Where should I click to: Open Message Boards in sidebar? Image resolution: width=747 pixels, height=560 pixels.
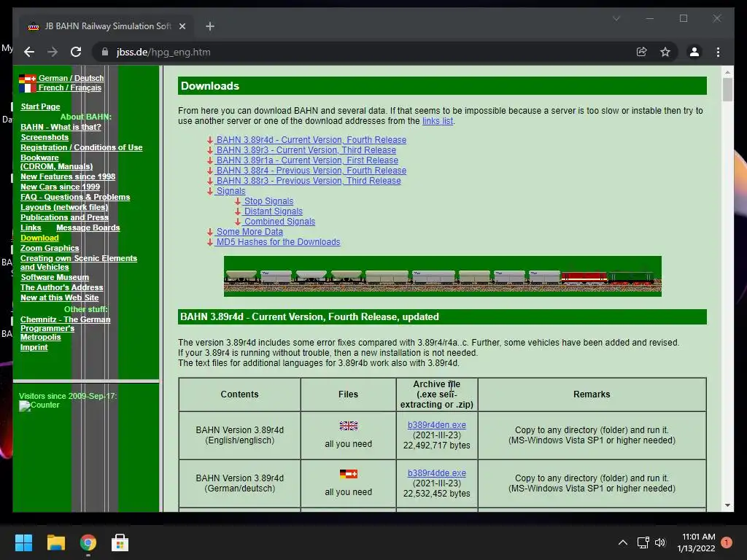[x=88, y=227]
